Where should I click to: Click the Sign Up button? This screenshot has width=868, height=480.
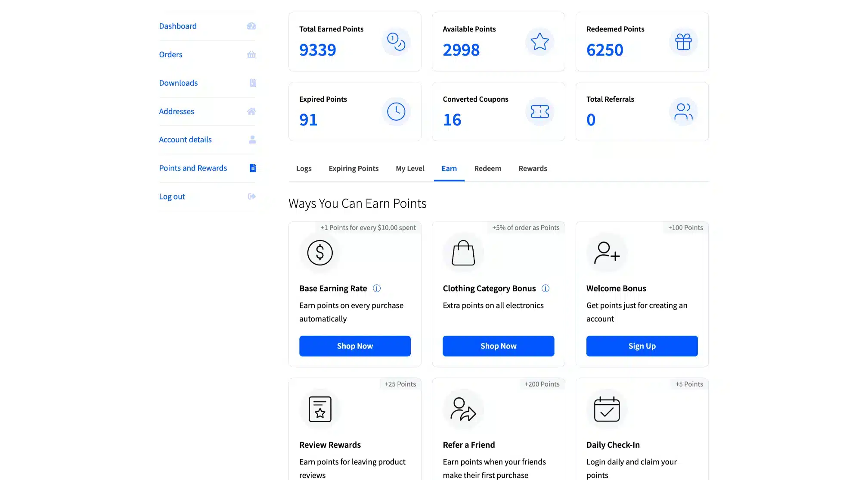pos(642,346)
